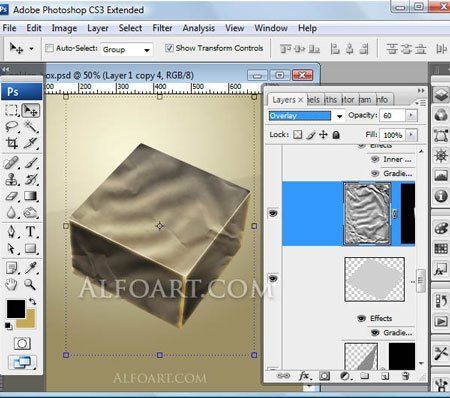Click the Opacity value field
The height and width of the screenshot is (398, 450).
tap(393, 116)
